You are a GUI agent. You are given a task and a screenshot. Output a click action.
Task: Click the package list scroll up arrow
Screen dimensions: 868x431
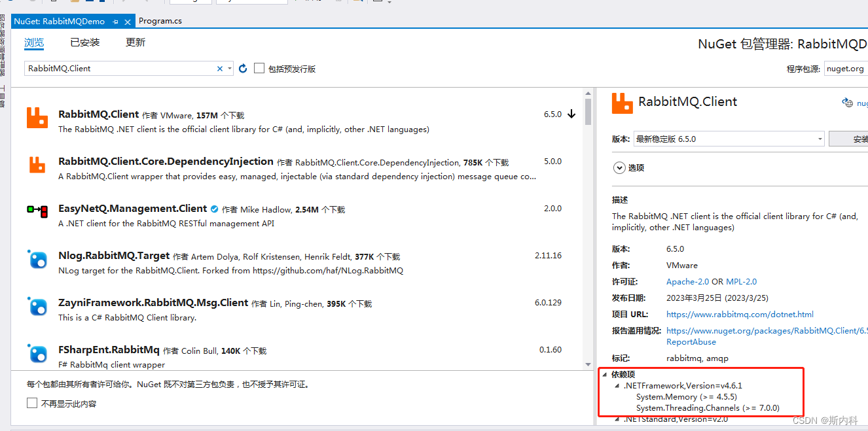(x=588, y=94)
